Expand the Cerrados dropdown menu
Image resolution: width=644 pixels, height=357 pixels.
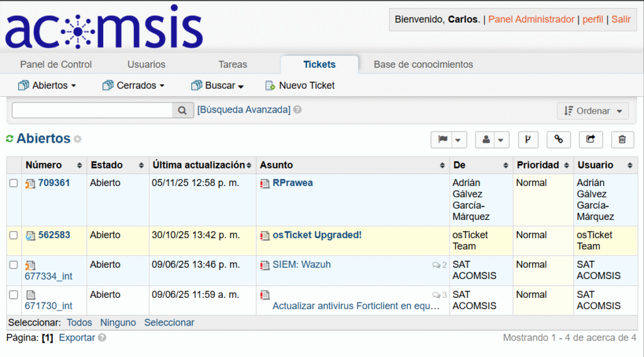point(133,85)
